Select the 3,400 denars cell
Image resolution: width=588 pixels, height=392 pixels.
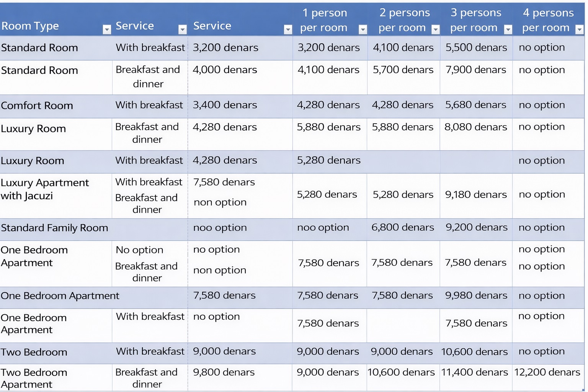(x=225, y=105)
